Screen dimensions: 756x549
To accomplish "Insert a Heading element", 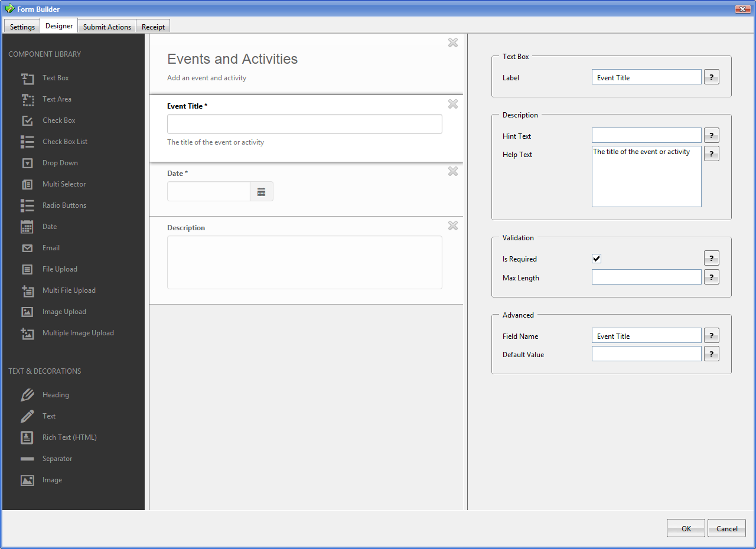I will (56, 394).
